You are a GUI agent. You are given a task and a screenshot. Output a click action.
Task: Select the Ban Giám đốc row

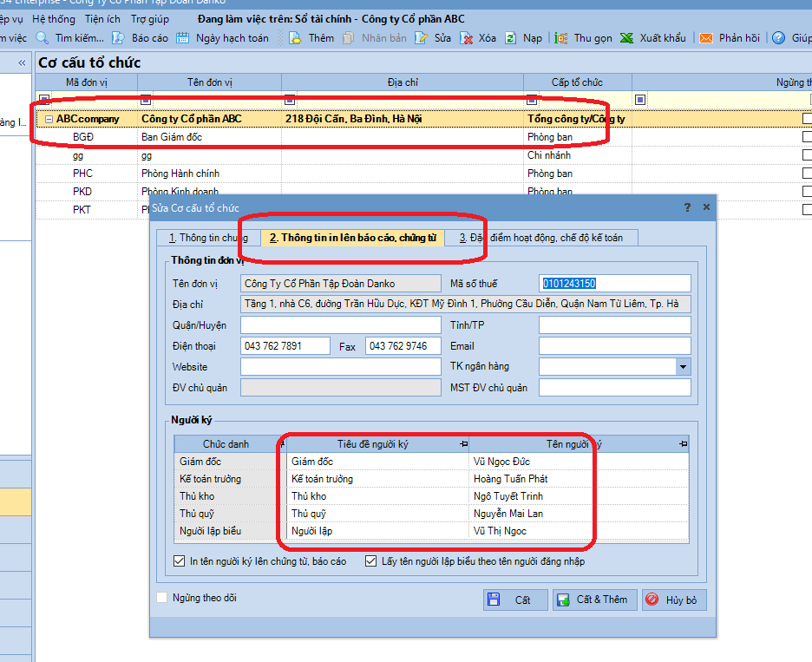point(423,137)
